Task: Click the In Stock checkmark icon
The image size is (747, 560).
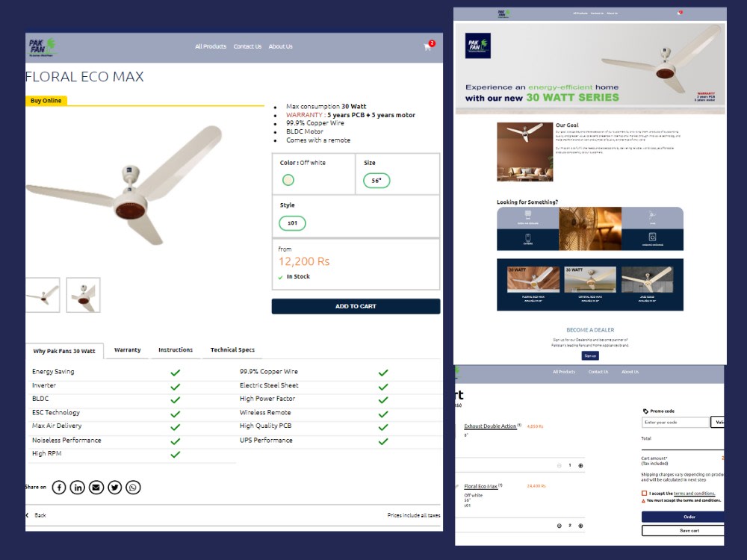Action: click(x=281, y=277)
